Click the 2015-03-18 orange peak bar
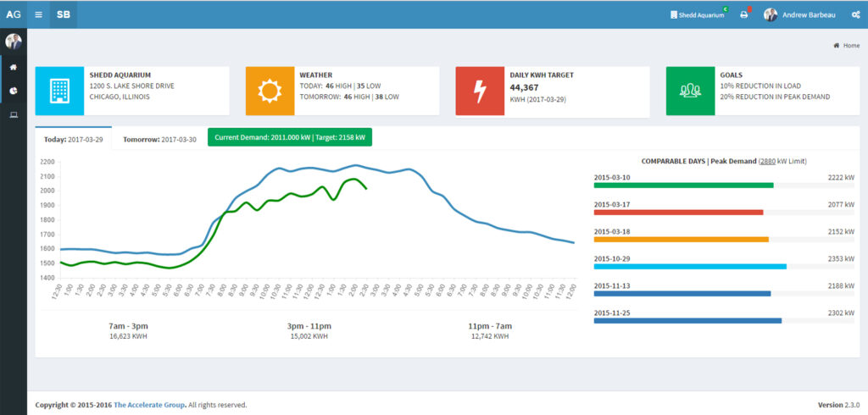This screenshot has height=415, width=868. click(682, 240)
